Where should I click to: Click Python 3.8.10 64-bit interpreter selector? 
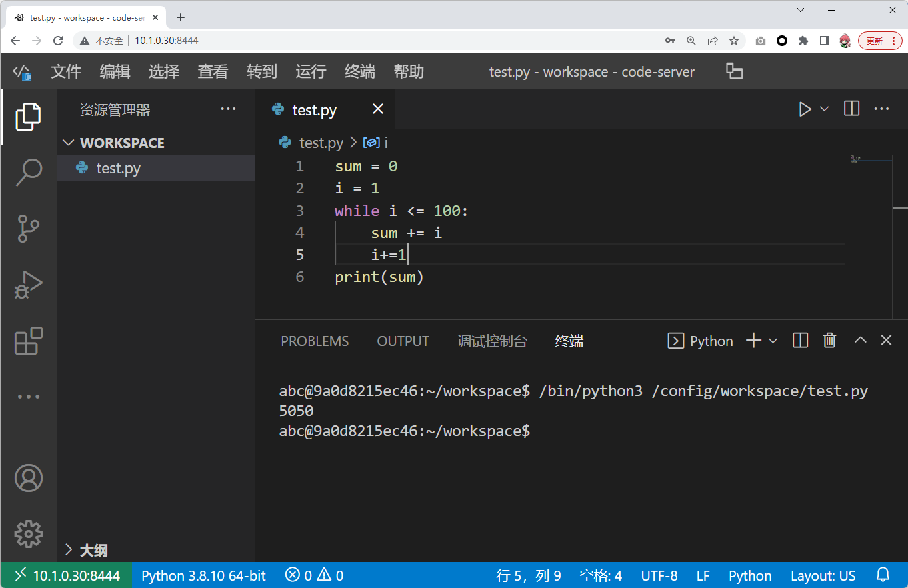click(x=203, y=576)
